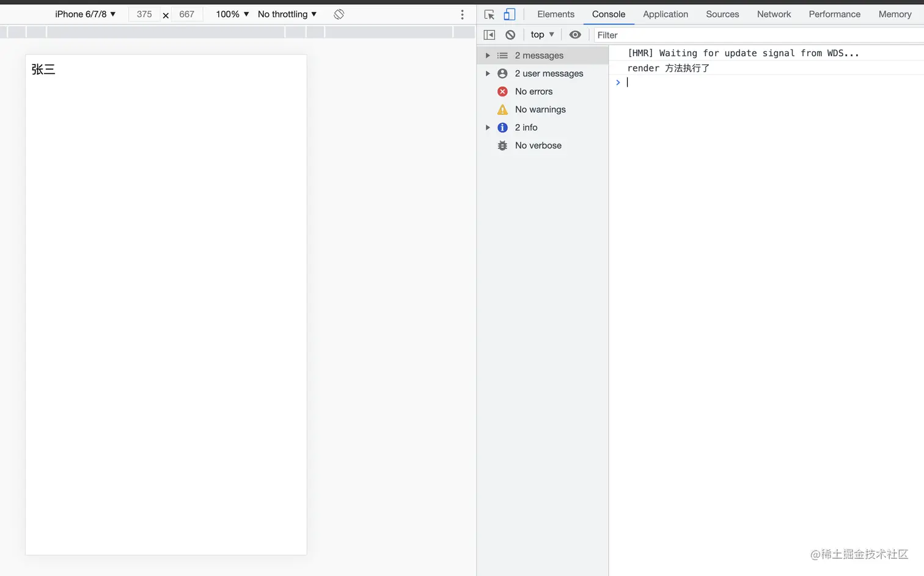Switch to the Console tab
924x576 pixels.
click(609, 14)
